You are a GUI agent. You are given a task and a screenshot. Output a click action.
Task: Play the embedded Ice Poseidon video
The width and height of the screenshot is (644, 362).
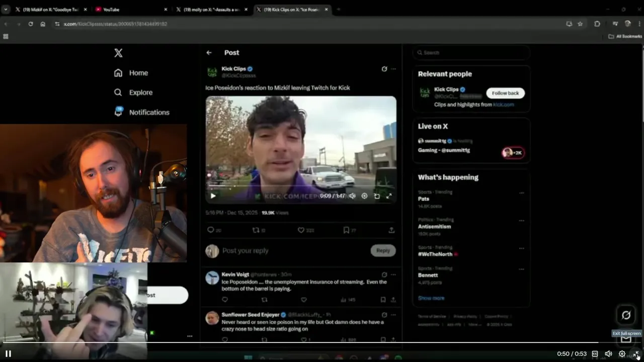click(x=213, y=196)
